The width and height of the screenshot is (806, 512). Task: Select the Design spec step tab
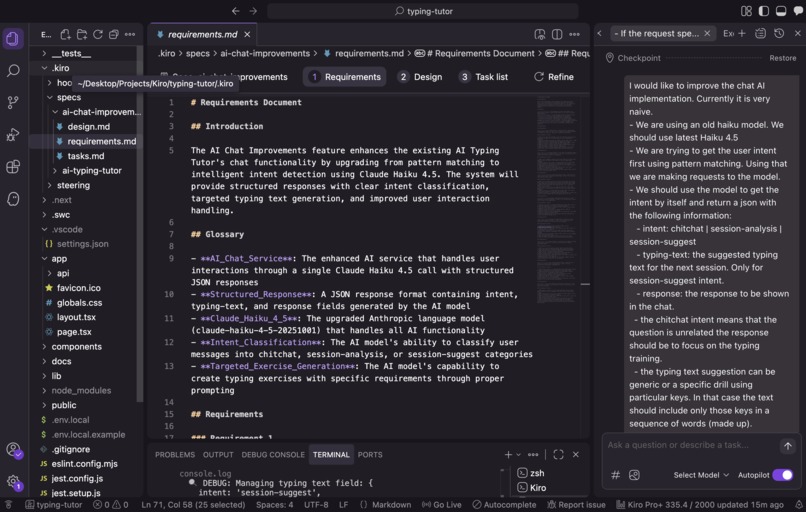pos(420,77)
